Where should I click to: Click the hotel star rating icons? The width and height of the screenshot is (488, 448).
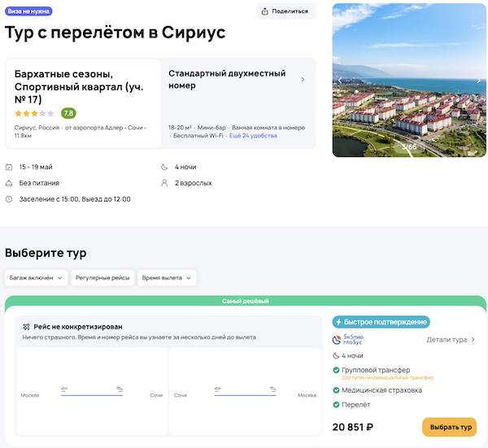34,113
